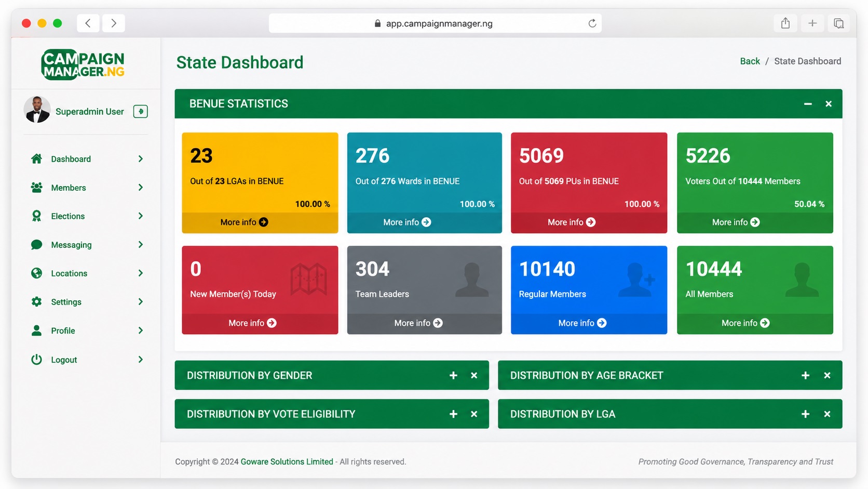Click More info on the PUs card
Viewport: 868px width, 489px height.
572,222
